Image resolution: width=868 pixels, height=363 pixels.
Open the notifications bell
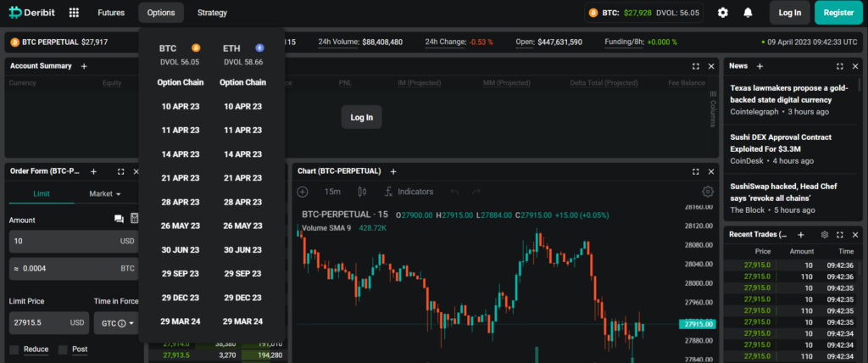pos(748,13)
